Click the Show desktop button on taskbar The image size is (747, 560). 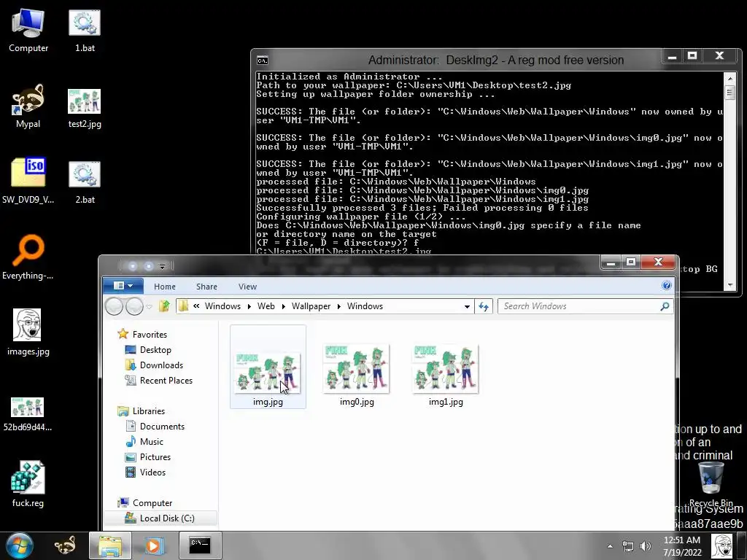(x=742, y=545)
